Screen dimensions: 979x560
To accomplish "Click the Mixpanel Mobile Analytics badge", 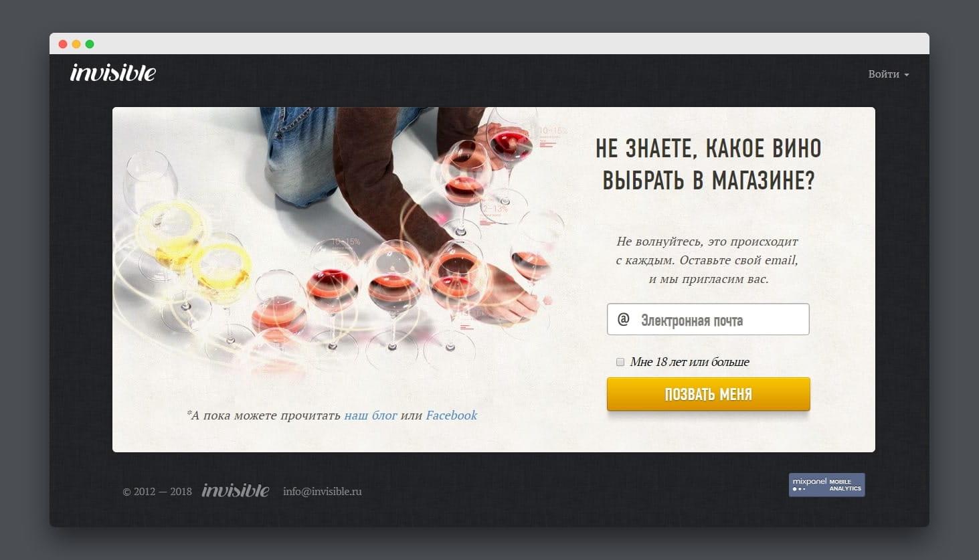I will coord(826,485).
